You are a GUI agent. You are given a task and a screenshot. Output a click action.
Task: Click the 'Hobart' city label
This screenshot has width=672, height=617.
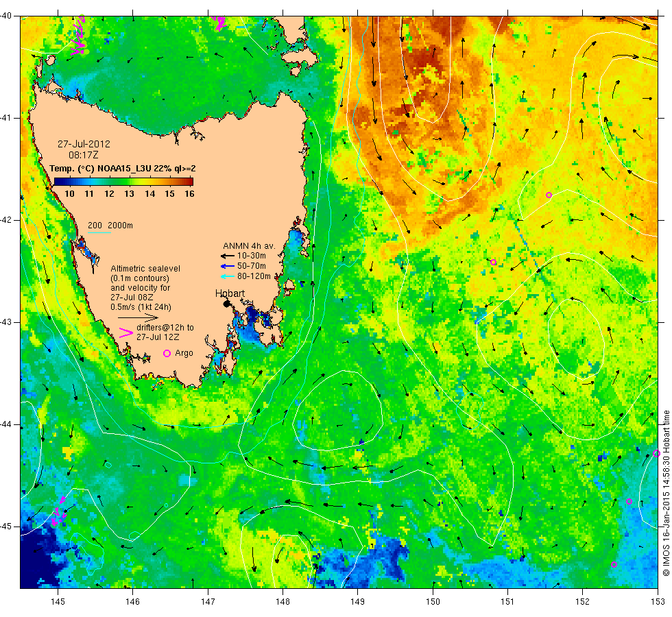coord(230,293)
